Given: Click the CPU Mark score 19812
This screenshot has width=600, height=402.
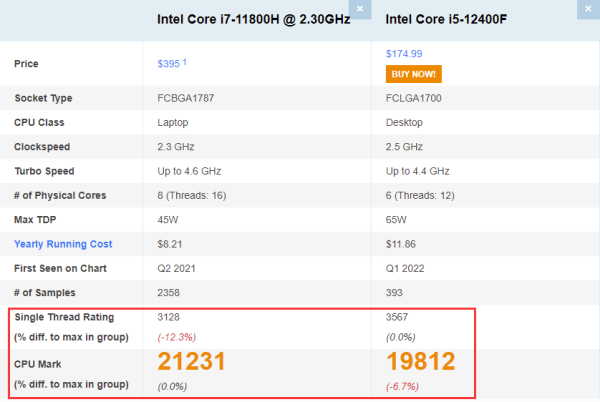Looking at the screenshot, I should click(x=421, y=361).
